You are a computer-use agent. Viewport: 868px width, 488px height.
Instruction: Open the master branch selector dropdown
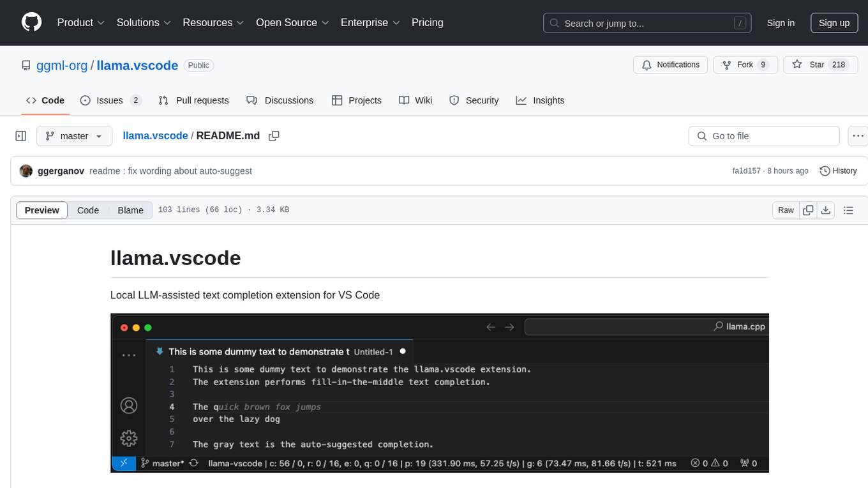click(x=74, y=136)
